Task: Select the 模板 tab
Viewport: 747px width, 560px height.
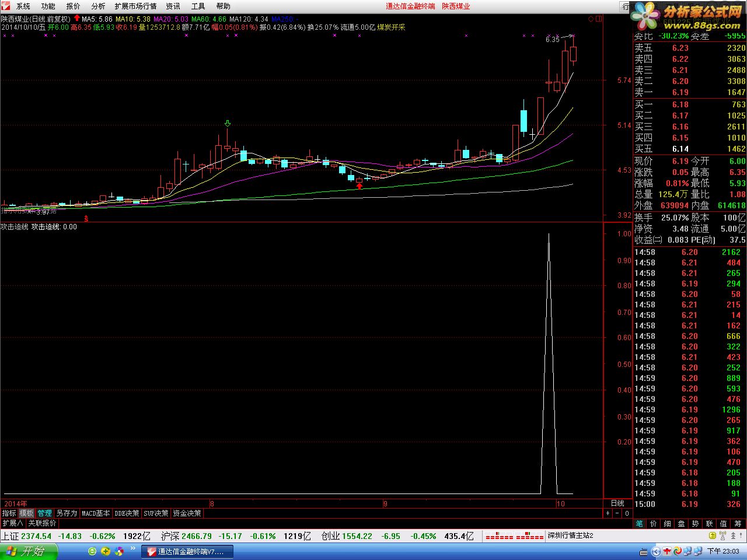Action: [x=27, y=513]
